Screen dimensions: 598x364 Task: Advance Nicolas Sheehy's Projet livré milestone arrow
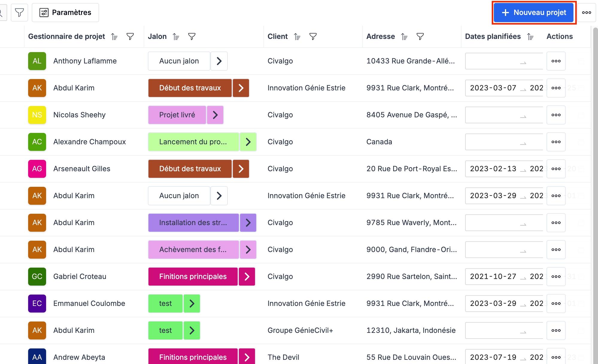(215, 115)
